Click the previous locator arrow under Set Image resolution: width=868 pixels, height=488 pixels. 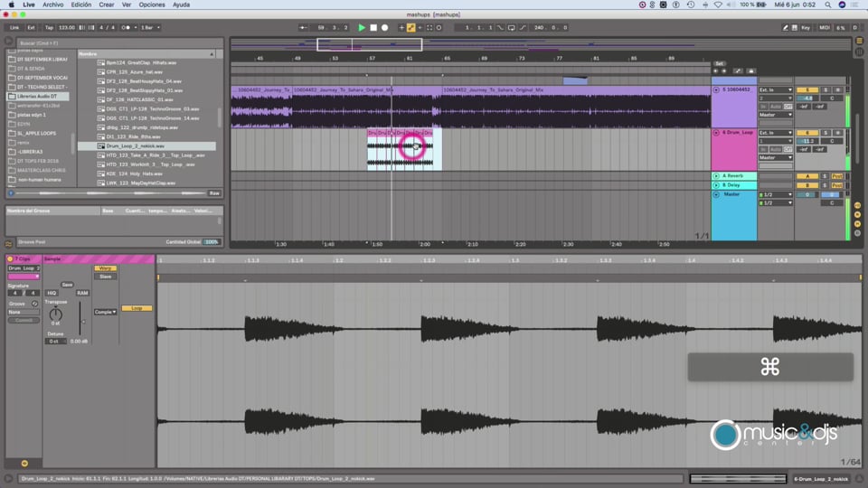click(716, 70)
